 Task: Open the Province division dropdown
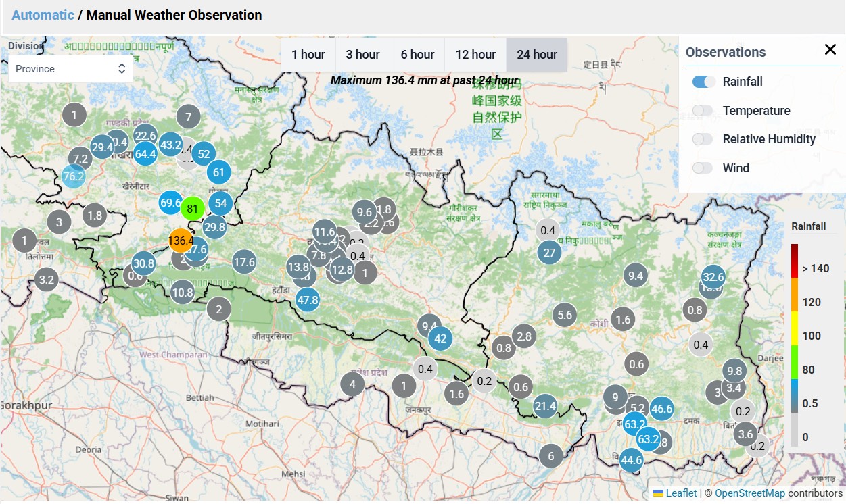(x=70, y=69)
